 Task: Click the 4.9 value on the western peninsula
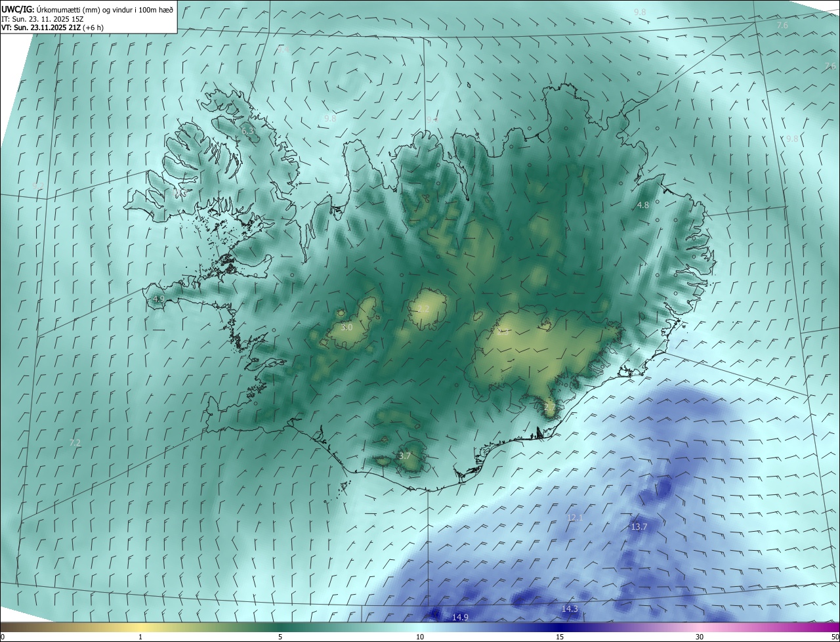(x=158, y=299)
